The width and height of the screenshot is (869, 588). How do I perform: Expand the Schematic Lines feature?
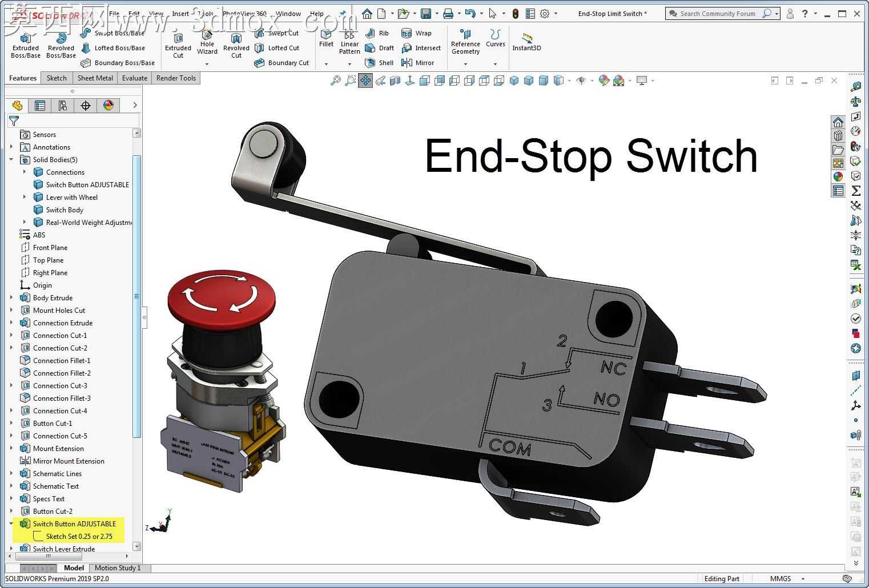[11, 474]
